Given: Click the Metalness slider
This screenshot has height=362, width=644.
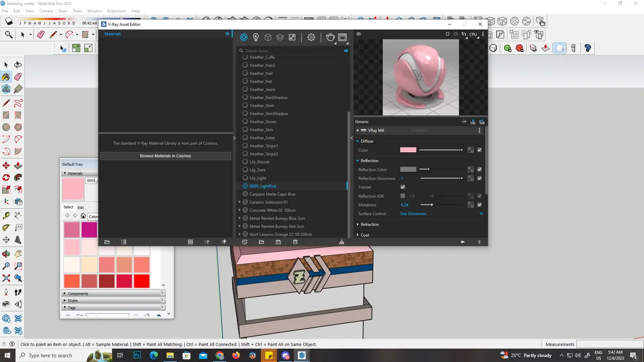Looking at the screenshot, I should (x=441, y=205).
